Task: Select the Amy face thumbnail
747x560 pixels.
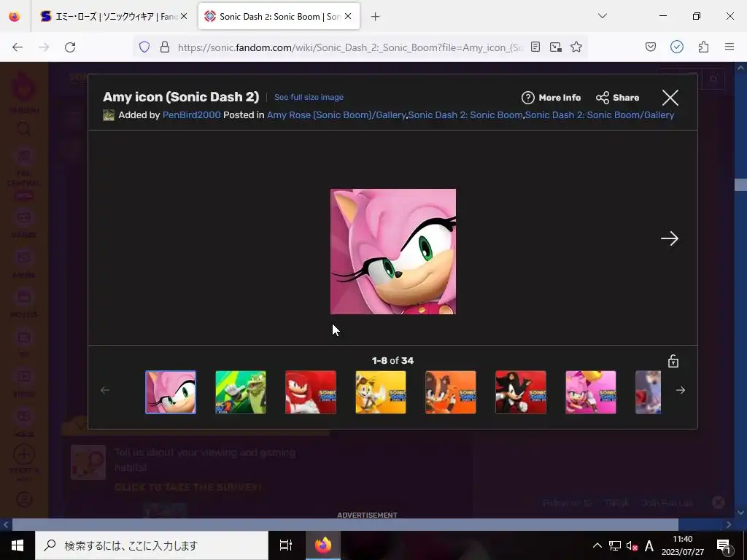Action: [171, 392]
